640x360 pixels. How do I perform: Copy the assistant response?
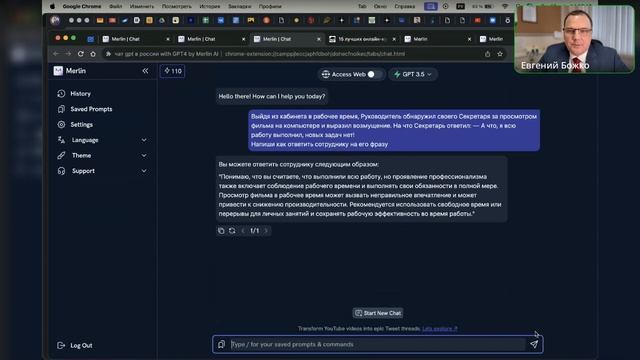(221, 231)
